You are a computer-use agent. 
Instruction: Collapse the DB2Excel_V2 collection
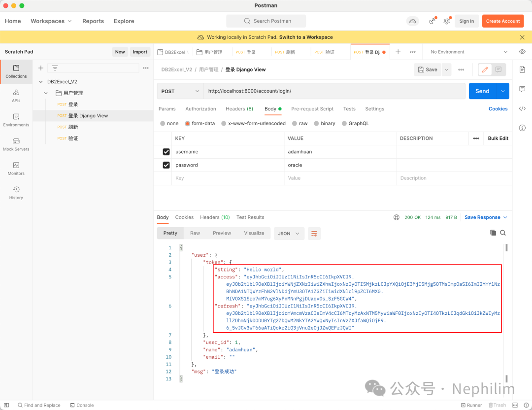tap(41, 82)
